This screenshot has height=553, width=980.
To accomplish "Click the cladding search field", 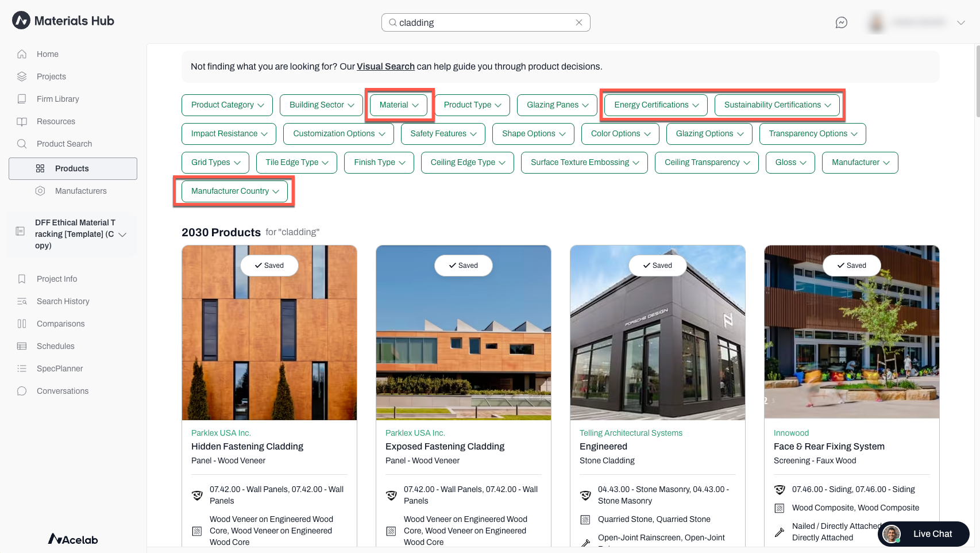I will [x=485, y=22].
